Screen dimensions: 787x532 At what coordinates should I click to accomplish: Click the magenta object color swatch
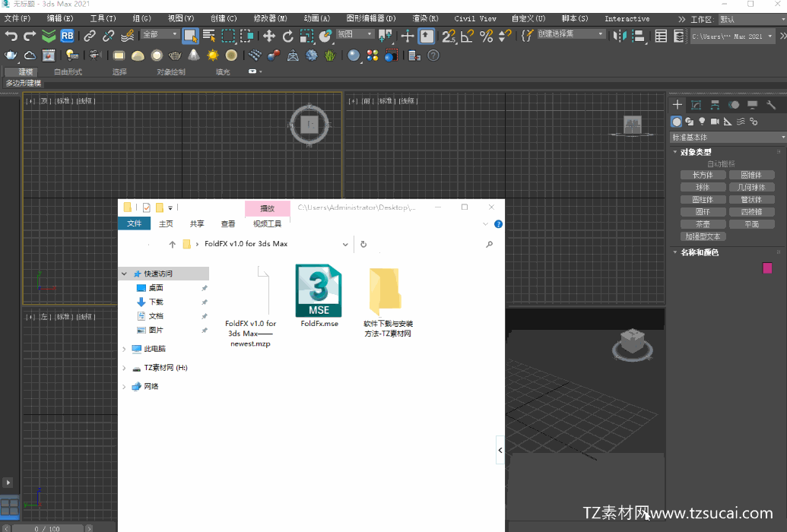coord(767,268)
